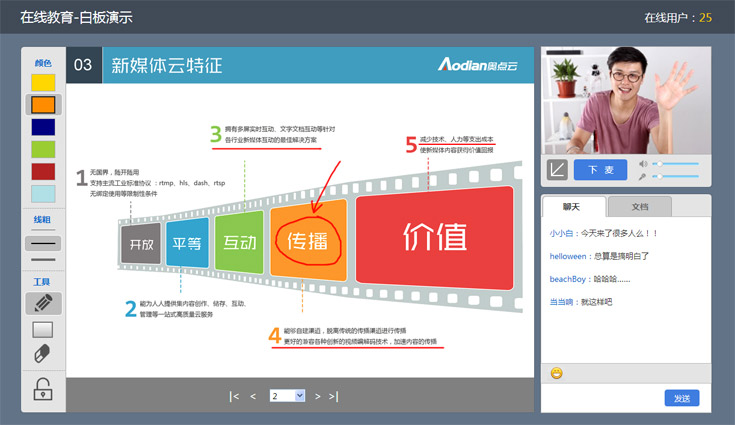
Task: Go to the first slide
Action: click(x=234, y=396)
